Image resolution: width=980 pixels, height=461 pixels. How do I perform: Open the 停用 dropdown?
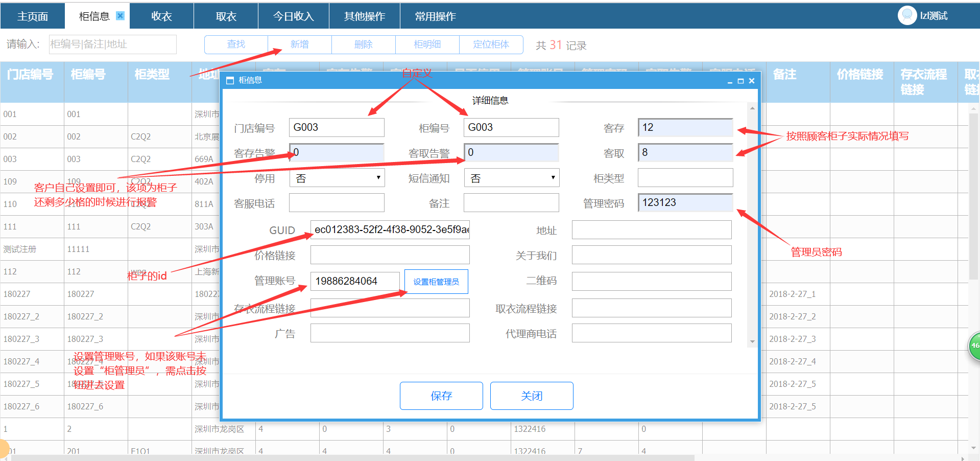point(337,178)
